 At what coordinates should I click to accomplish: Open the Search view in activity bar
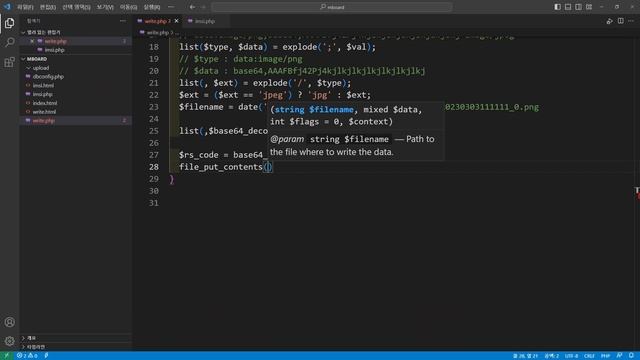[9, 42]
